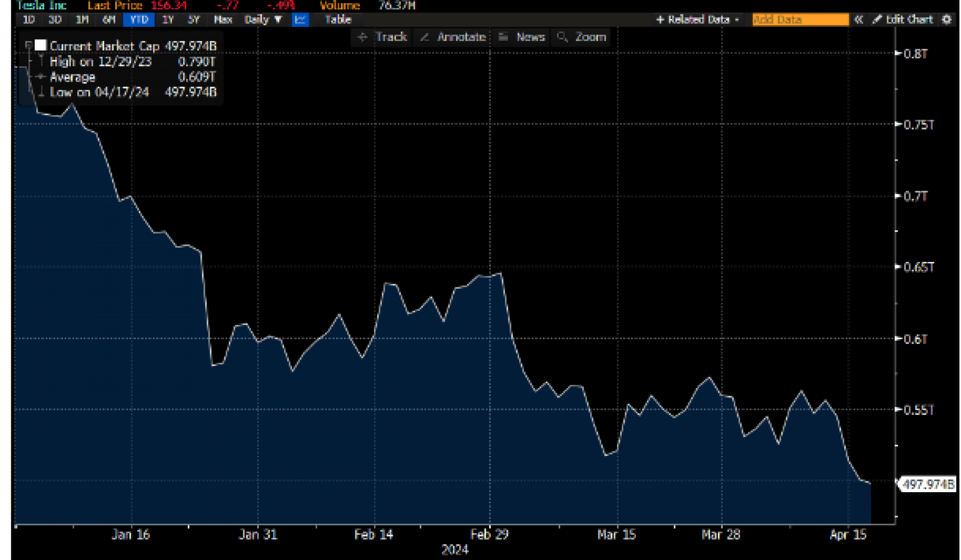
Task: Click the Jan 16 date label
Action: (130, 535)
